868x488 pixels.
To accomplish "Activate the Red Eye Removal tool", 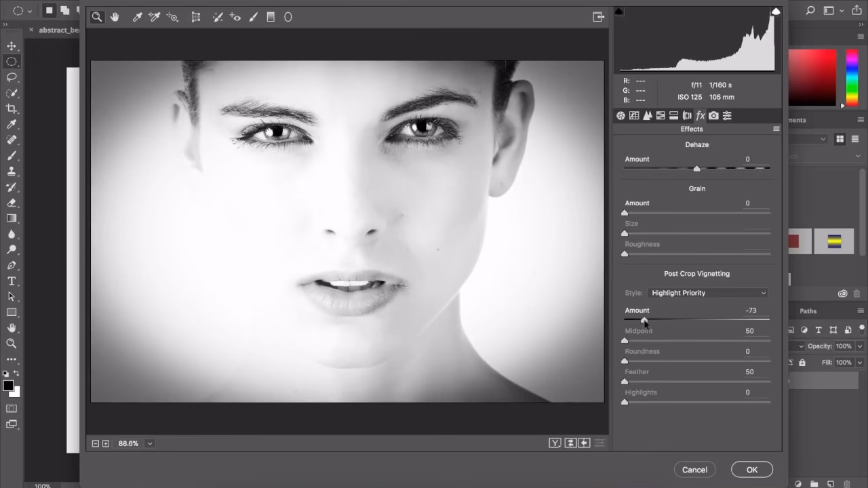I will click(235, 17).
